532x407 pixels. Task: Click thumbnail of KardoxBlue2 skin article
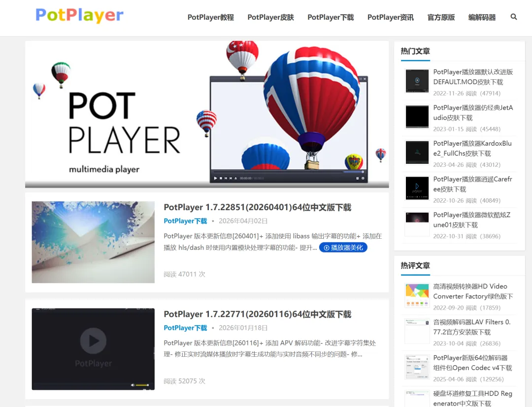[417, 153]
